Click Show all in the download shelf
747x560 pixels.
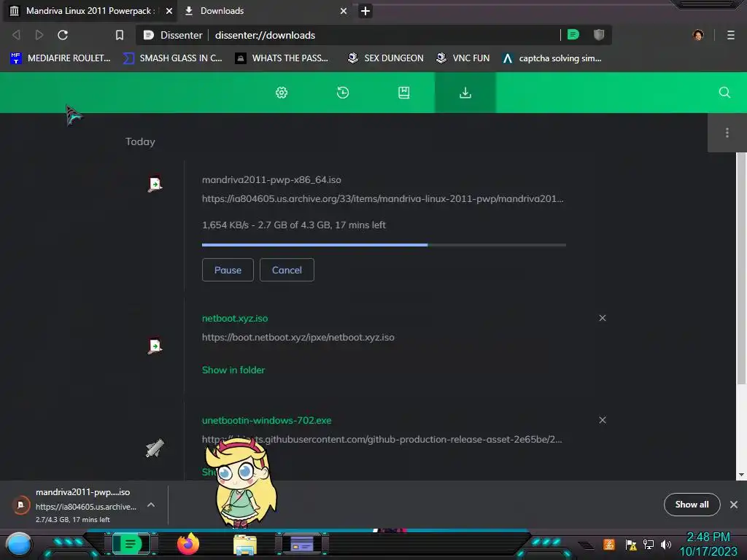pos(692,505)
